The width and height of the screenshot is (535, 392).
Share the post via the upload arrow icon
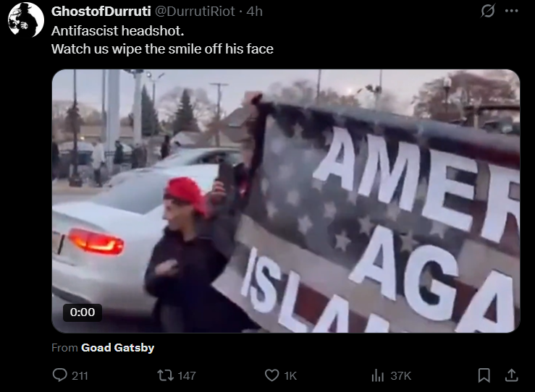pyautogui.click(x=511, y=375)
